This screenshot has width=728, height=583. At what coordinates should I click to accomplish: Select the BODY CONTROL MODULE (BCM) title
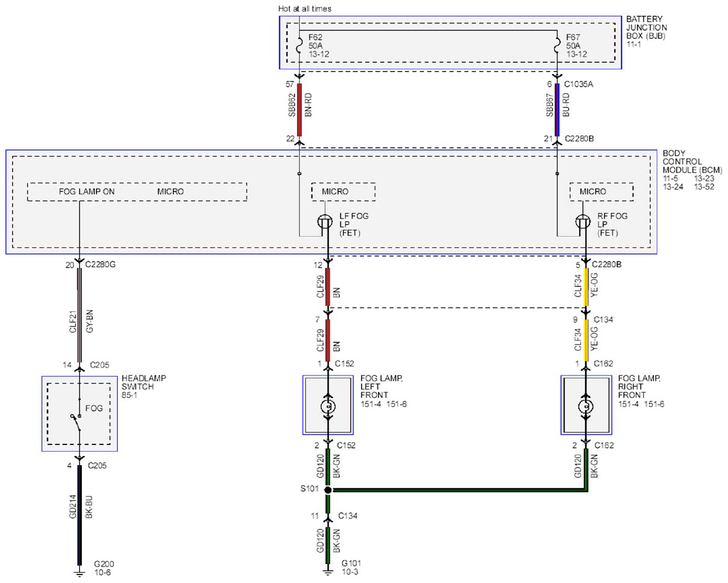(692, 162)
